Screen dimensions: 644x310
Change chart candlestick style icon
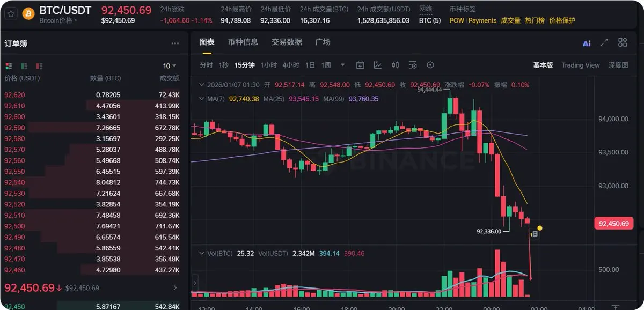tap(396, 65)
